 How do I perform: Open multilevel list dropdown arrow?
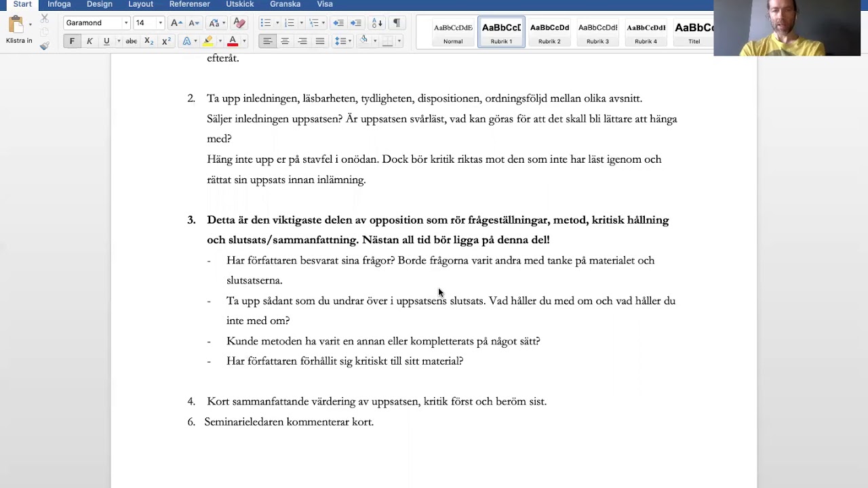point(324,23)
